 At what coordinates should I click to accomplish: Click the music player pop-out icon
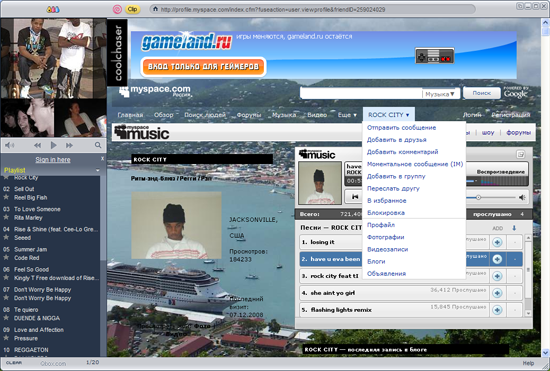point(521,154)
